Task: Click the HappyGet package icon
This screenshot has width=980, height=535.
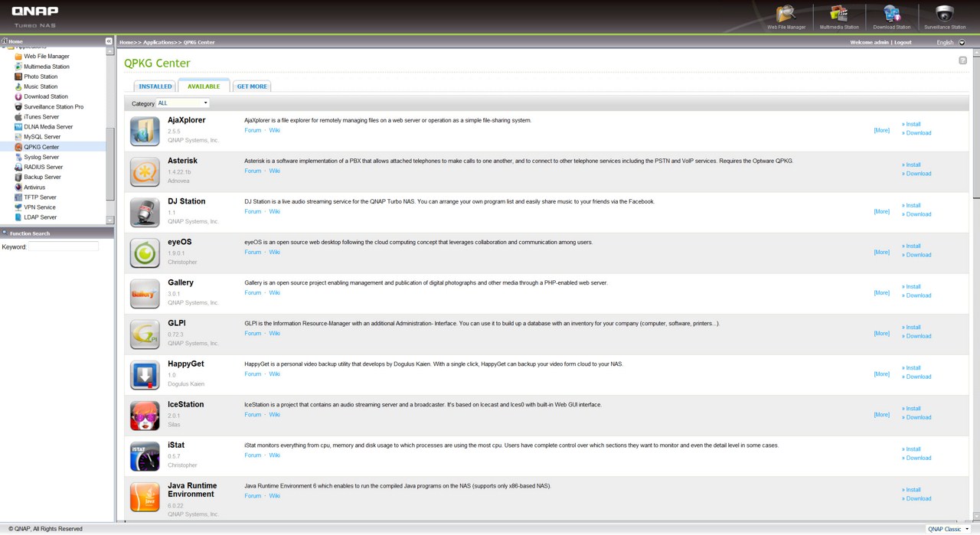Action: [x=145, y=374]
